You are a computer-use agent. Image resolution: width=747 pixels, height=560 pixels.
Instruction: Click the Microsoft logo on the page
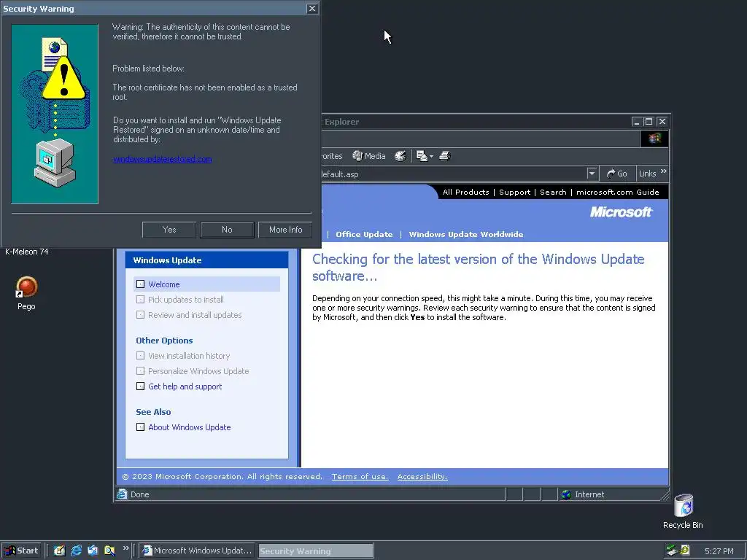(622, 212)
